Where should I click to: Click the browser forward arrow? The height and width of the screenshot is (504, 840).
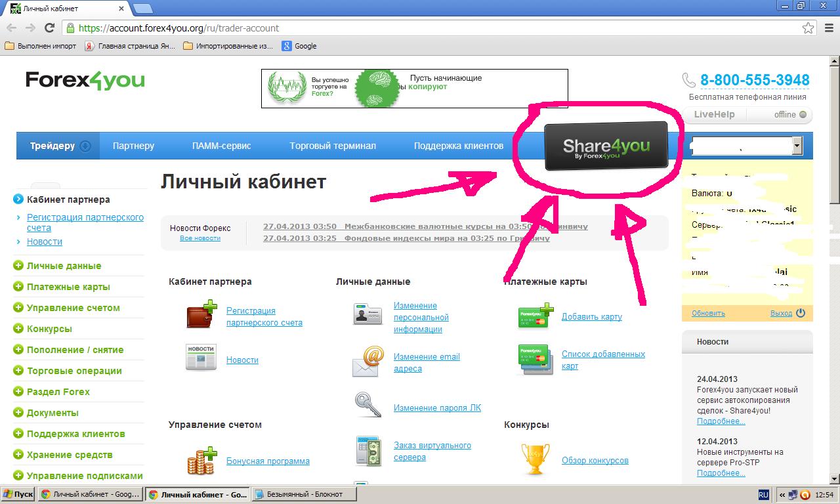[x=30, y=28]
